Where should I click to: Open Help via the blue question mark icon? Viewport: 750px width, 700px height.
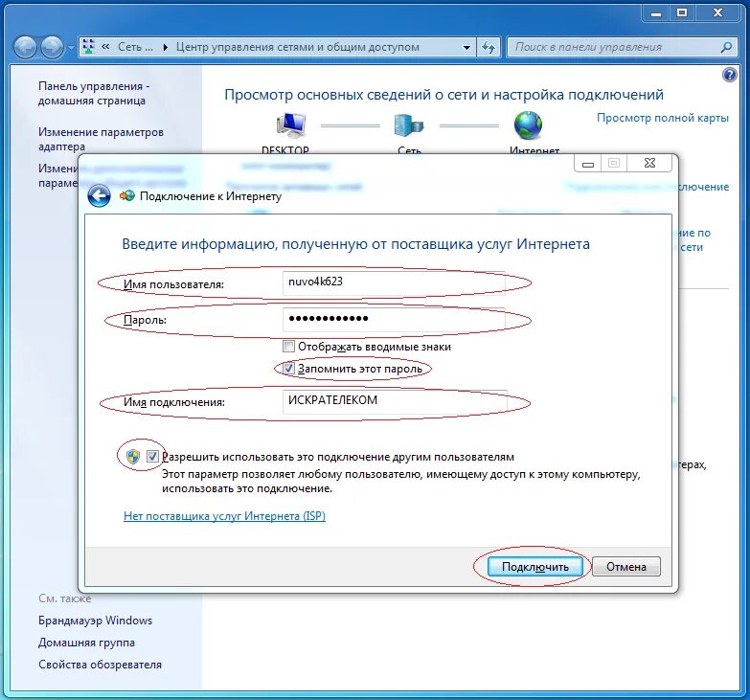click(x=729, y=75)
